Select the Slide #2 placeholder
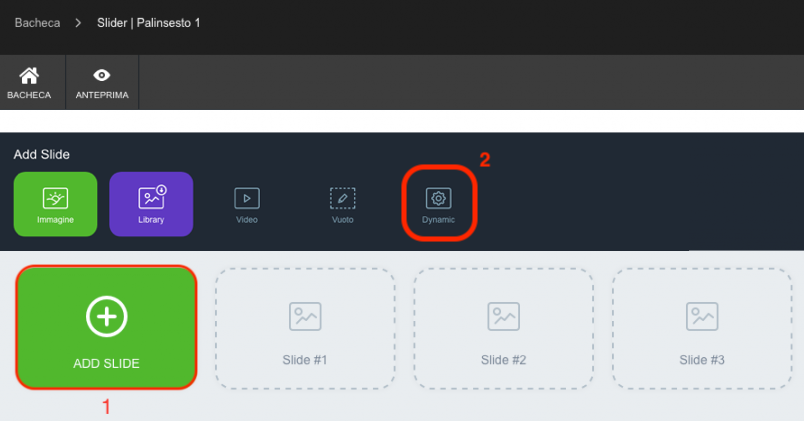The width and height of the screenshot is (804, 421). click(x=504, y=328)
